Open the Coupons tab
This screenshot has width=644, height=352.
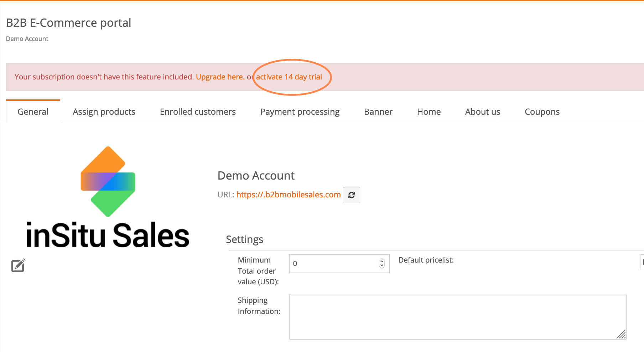542,112
